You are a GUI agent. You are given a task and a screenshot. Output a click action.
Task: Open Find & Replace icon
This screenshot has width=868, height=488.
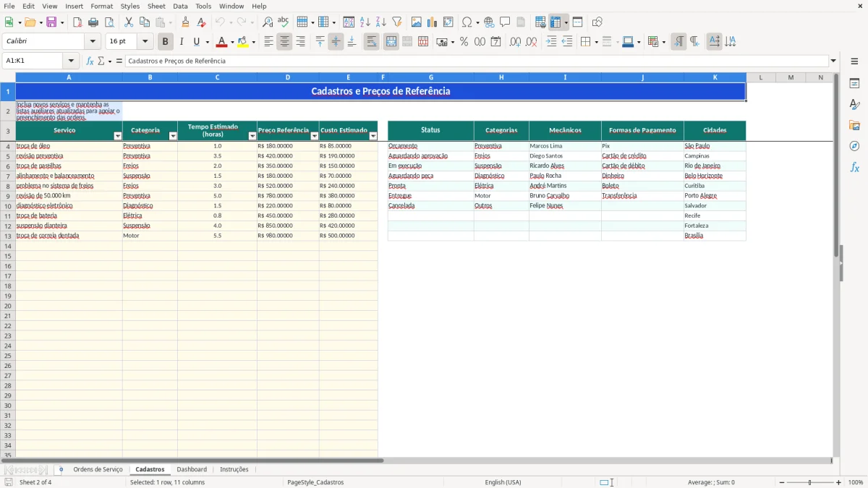pos(268,22)
